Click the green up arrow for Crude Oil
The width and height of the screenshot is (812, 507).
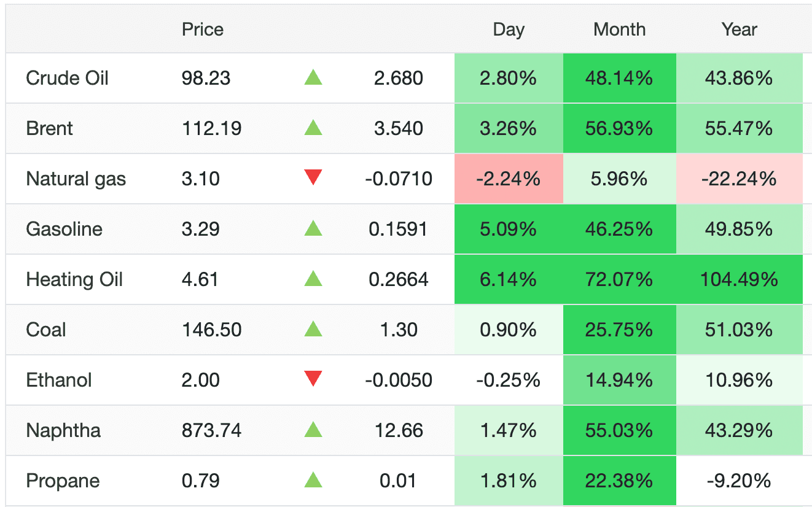(313, 78)
